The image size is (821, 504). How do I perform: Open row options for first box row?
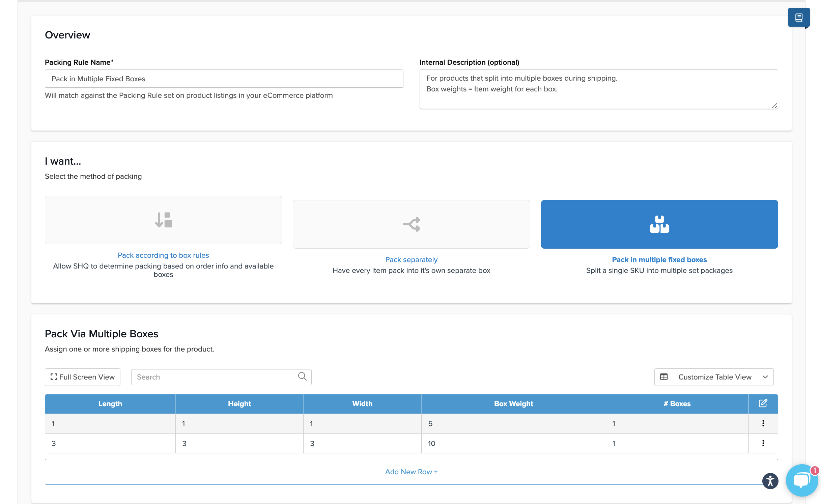[763, 423]
